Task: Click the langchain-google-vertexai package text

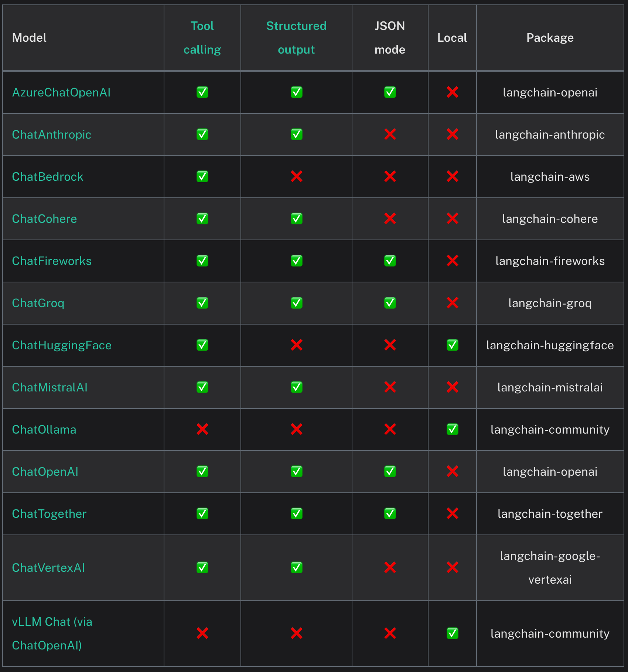Action: [550, 568]
